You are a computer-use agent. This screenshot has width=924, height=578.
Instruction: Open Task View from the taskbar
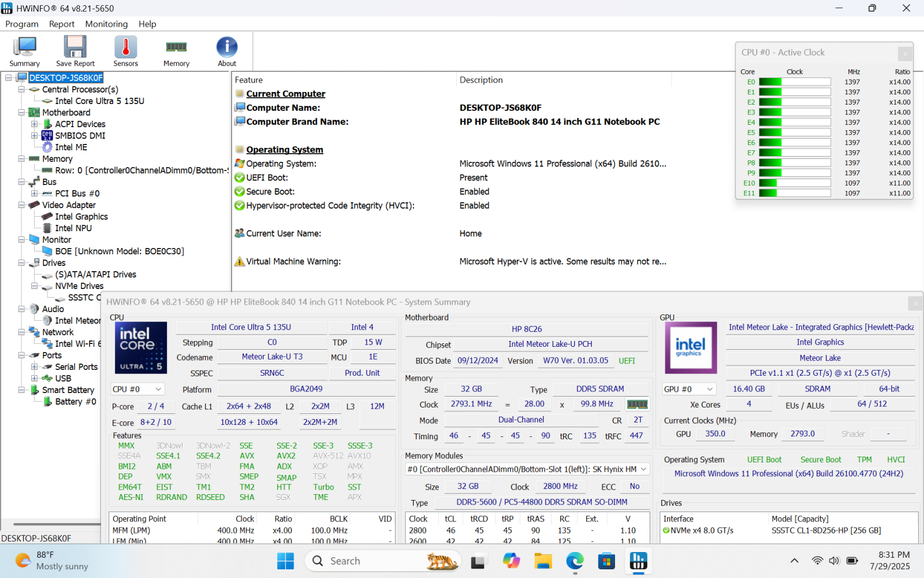point(478,561)
